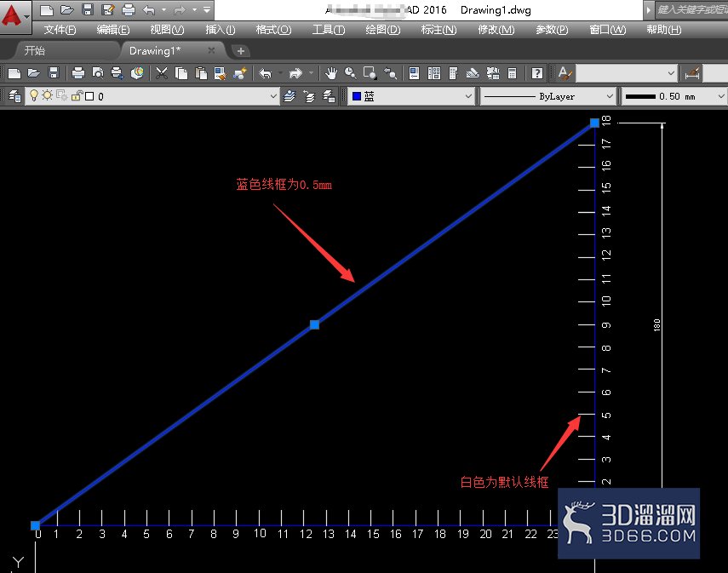Click the Cut scissors icon
The image size is (728, 573).
(162, 73)
